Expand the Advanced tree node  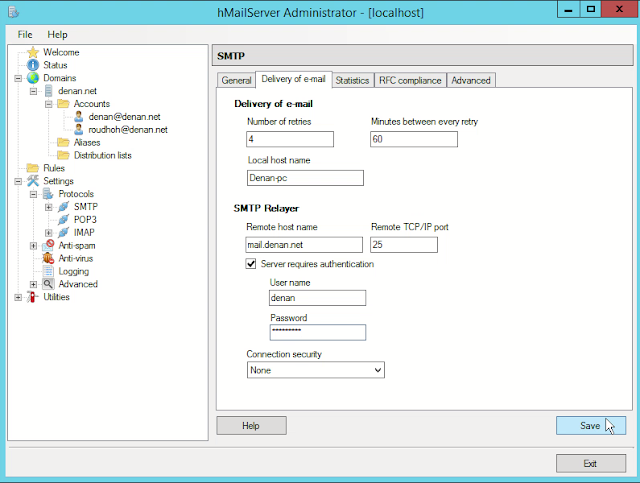pyautogui.click(x=33, y=284)
